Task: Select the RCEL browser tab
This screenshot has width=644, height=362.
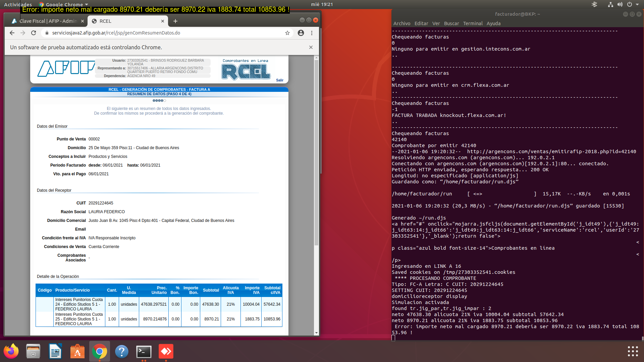Action: click(127, 21)
